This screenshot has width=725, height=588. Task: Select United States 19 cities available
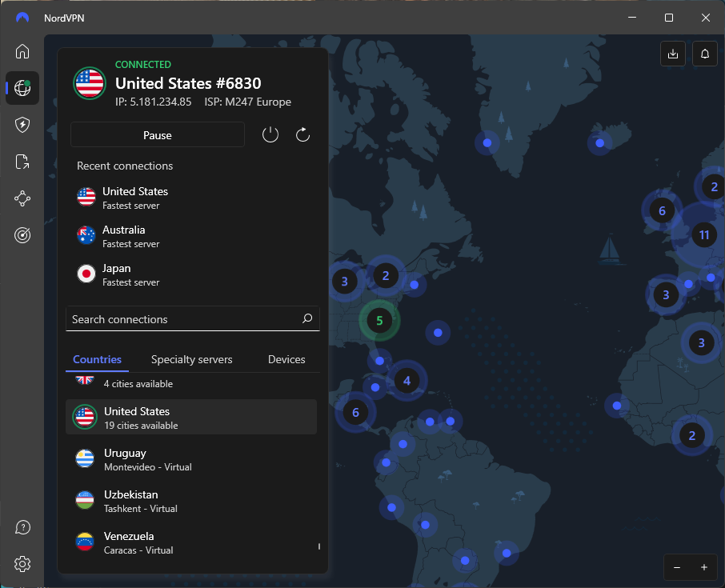191,418
